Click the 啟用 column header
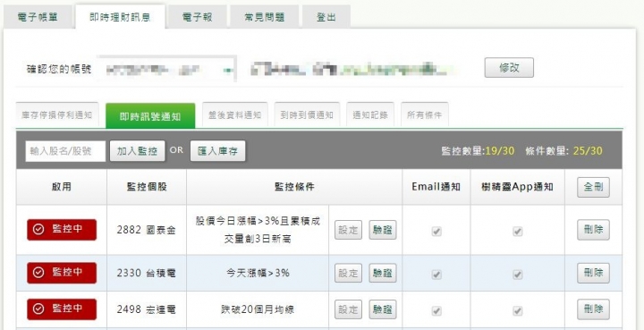The width and height of the screenshot is (644, 330). 62,187
